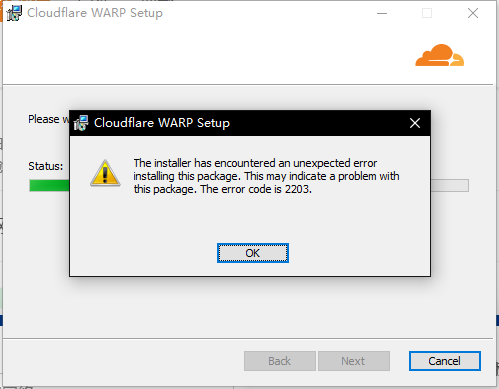This screenshot has height=389, width=499.
Task: Click the 'Please w' text behind the dialog
Action: [x=49, y=119]
